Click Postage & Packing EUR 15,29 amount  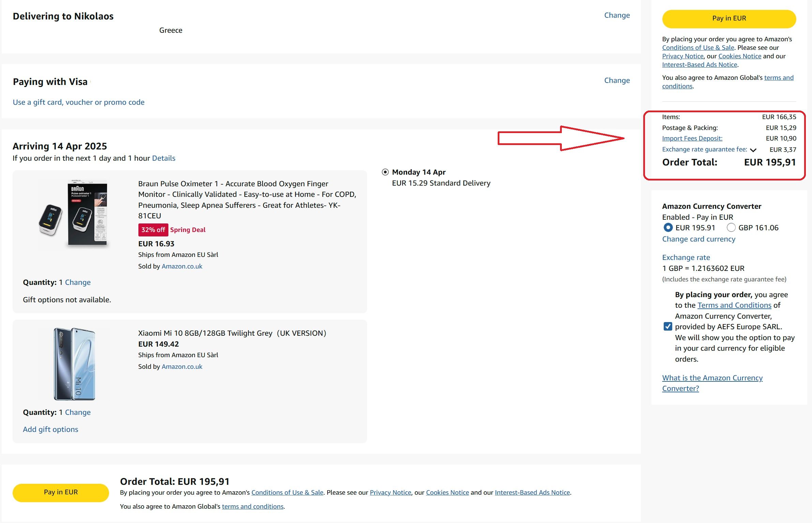pyautogui.click(x=781, y=128)
